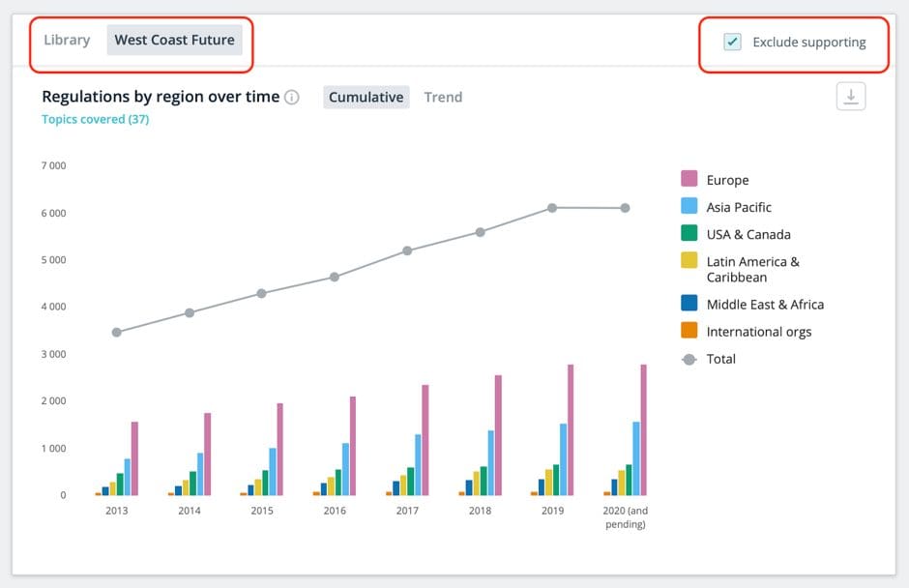Screen dimensions: 909x588
Task: Open the Topics covered (37) link
Action: tap(95, 120)
